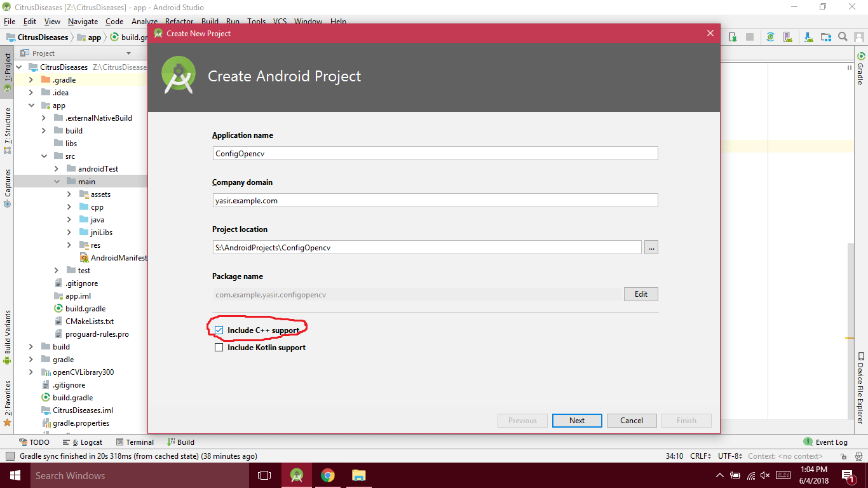Open the Event Log tool window

(825, 442)
